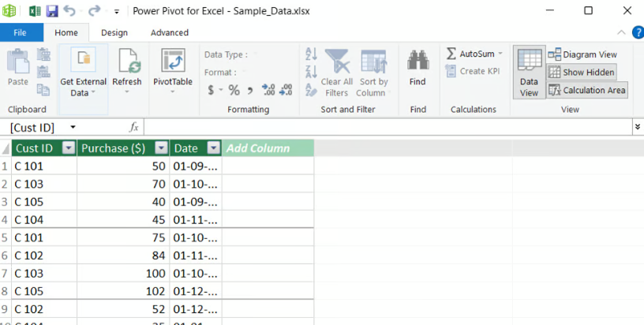Click the Paste Replace icon
This screenshot has height=325, width=644.
43,72
